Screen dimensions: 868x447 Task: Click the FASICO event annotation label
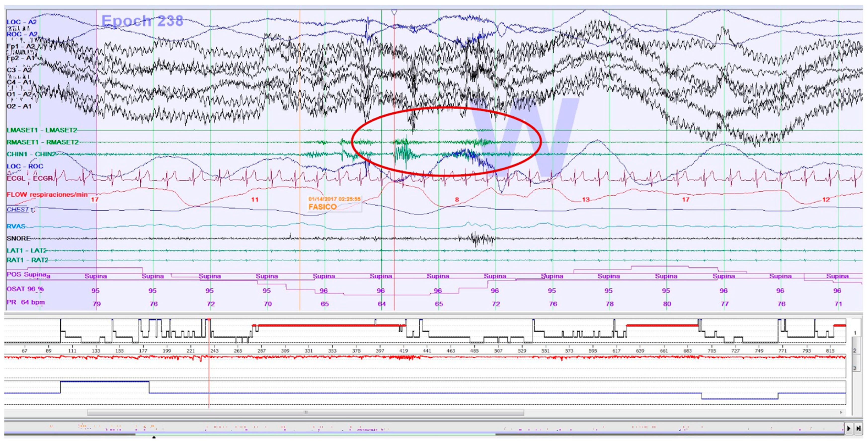tap(322, 207)
